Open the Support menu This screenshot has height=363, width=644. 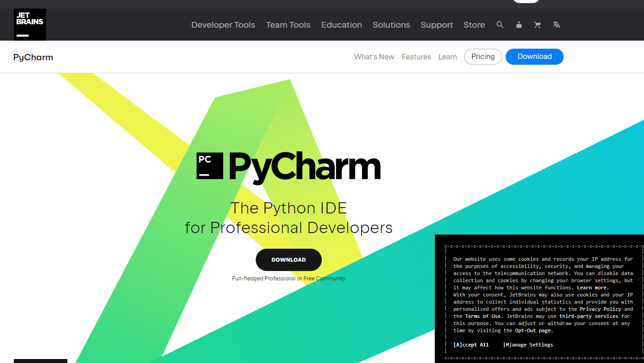[x=437, y=25]
